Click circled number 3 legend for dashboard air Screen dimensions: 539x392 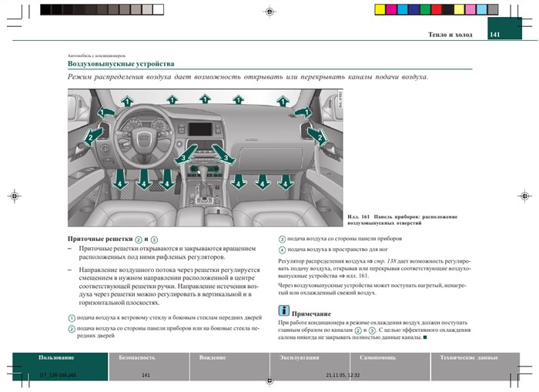point(282,240)
